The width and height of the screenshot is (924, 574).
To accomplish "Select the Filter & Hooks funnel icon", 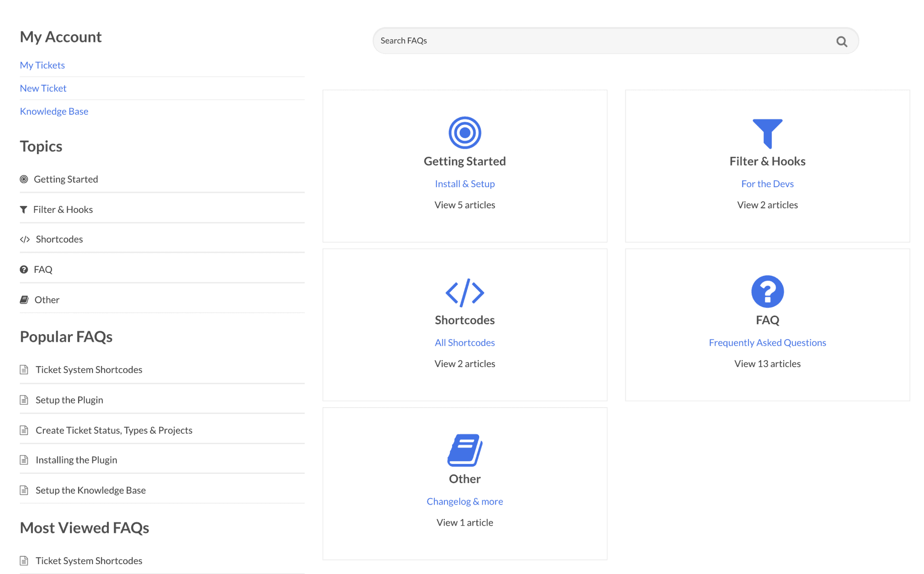I will click(x=767, y=133).
